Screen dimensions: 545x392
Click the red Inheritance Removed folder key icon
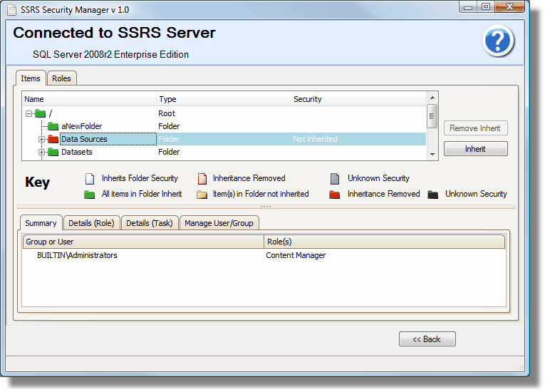[x=334, y=195]
